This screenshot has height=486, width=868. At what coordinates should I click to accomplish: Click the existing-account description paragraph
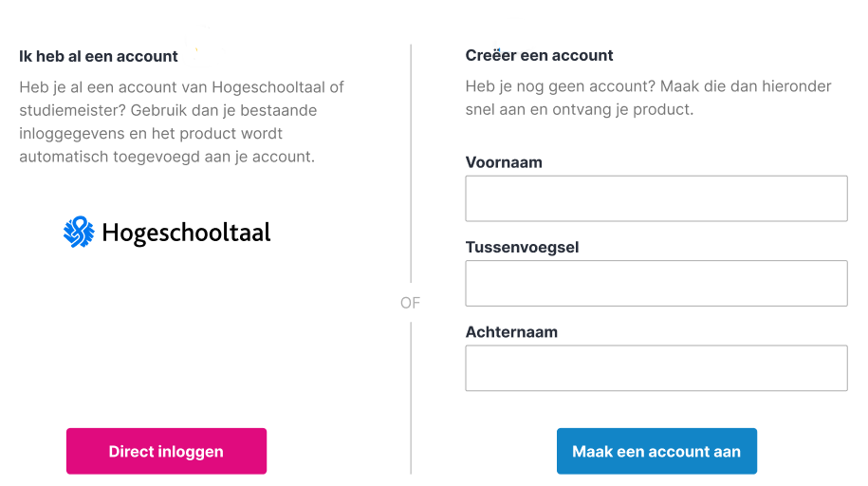coord(180,121)
